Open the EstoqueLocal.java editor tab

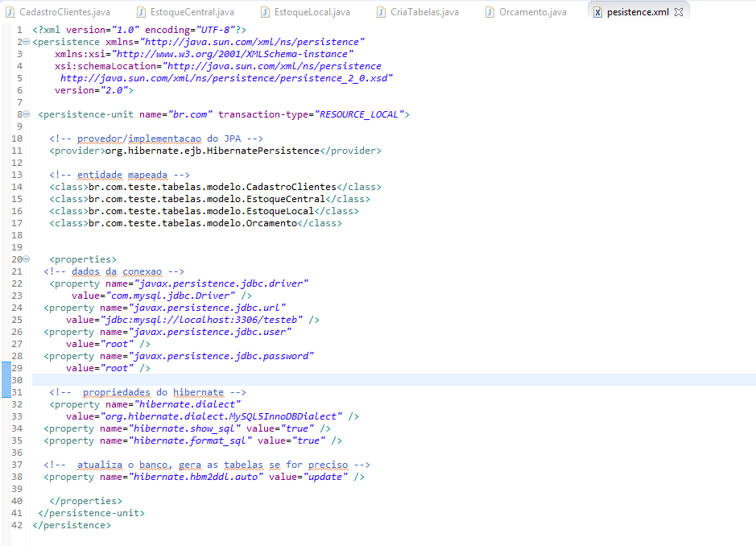click(x=306, y=12)
